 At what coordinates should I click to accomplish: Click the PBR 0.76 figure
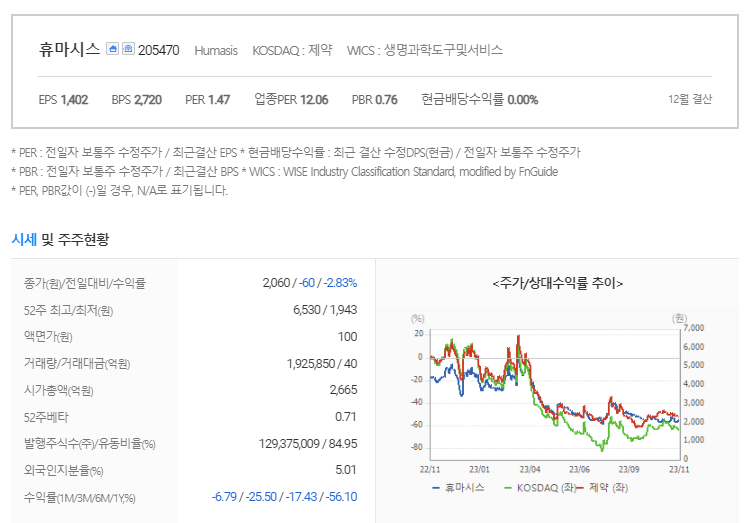coord(375,100)
